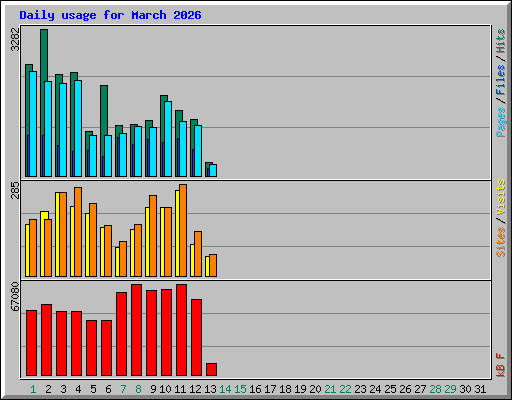
Task: Click day label 16 on x-axis
Action: pyautogui.click(x=255, y=389)
